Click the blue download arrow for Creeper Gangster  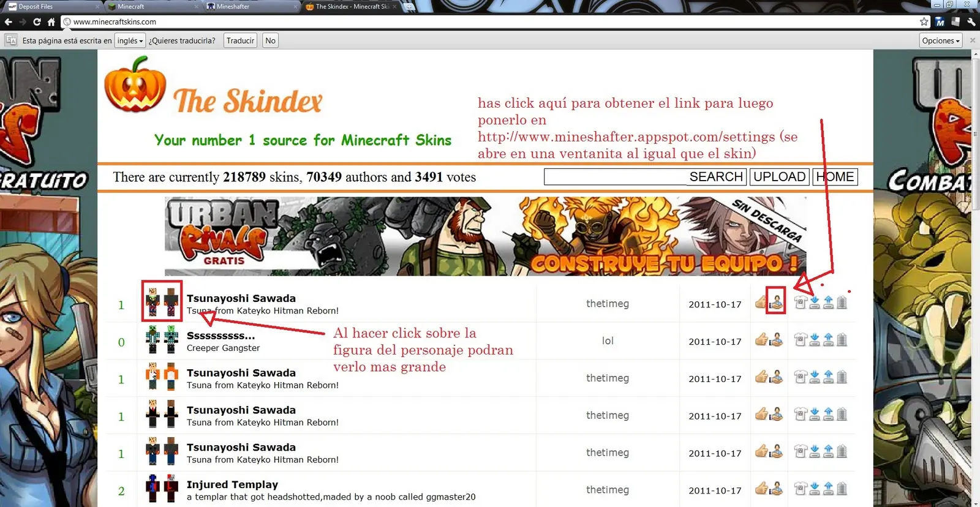click(x=815, y=340)
